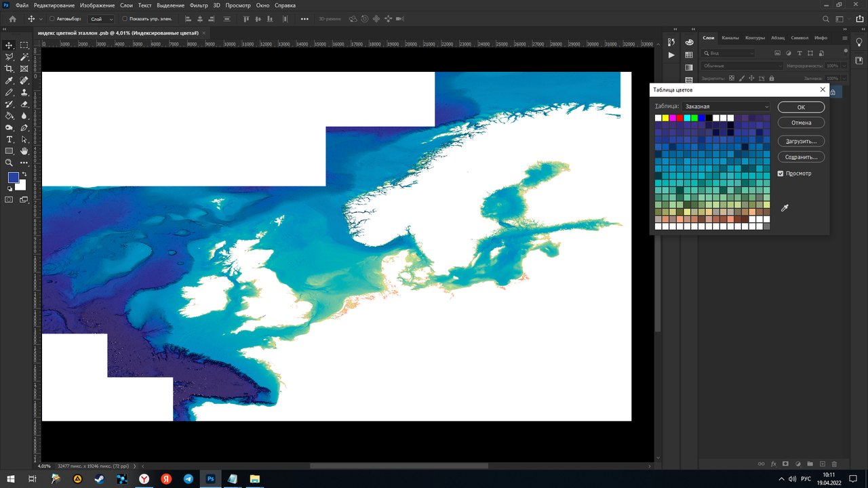Screen dimensions: 868x488
Task: Open the Файл menu
Action: coord(22,5)
